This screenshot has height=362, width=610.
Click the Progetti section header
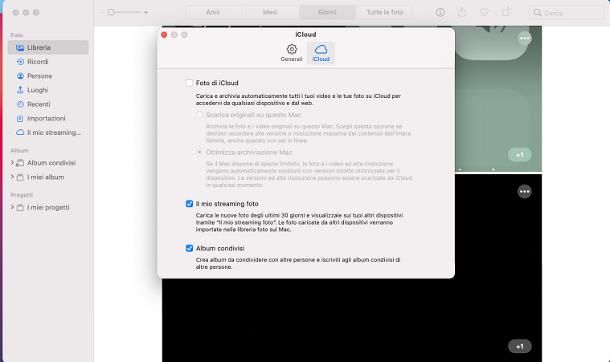(x=21, y=195)
